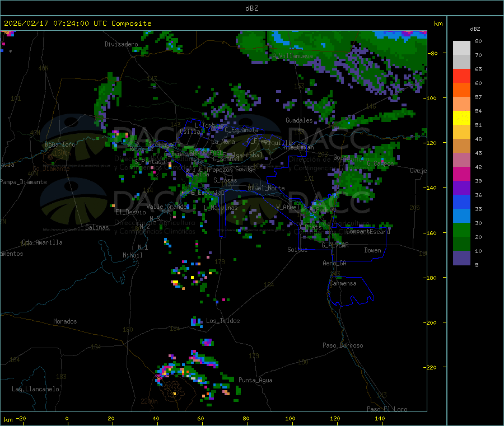Select the 'A_Villanueva' location label
The image size is (504, 426).
pyautogui.click(x=292, y=56)
